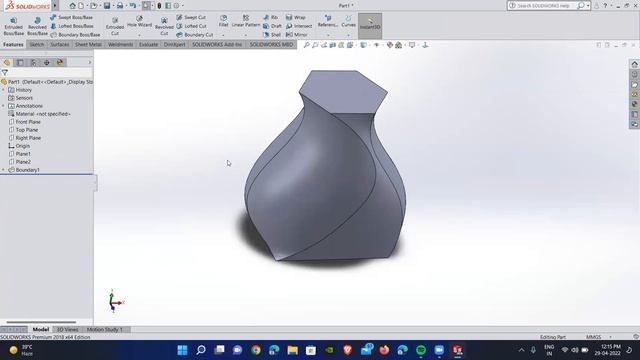Switch to the Features tab

13,44
